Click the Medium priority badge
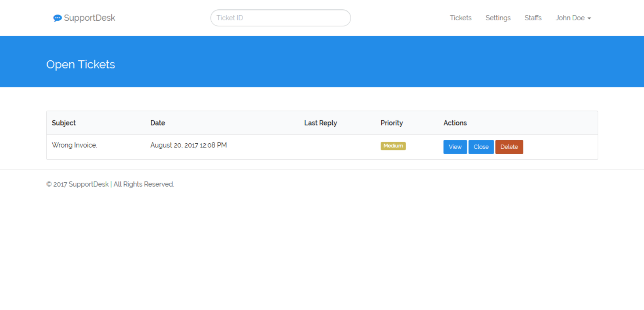This screenshot has width=644, height=310. 393,146
